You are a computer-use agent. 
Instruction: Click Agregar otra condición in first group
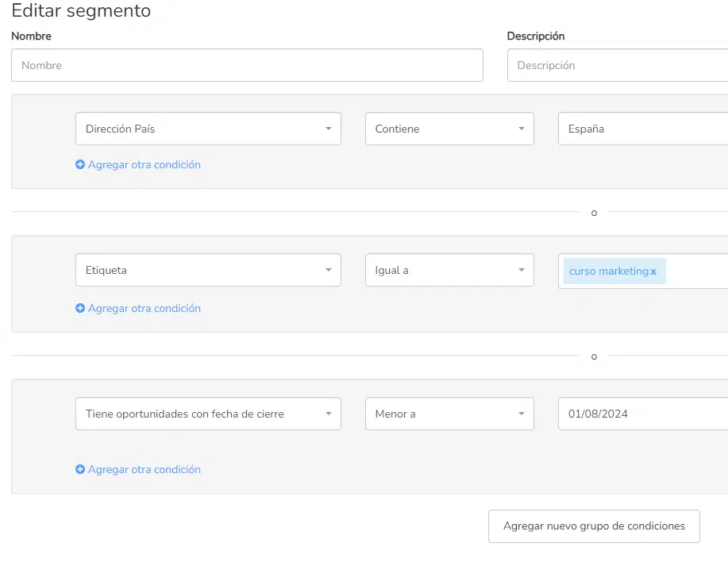point(144,165)
